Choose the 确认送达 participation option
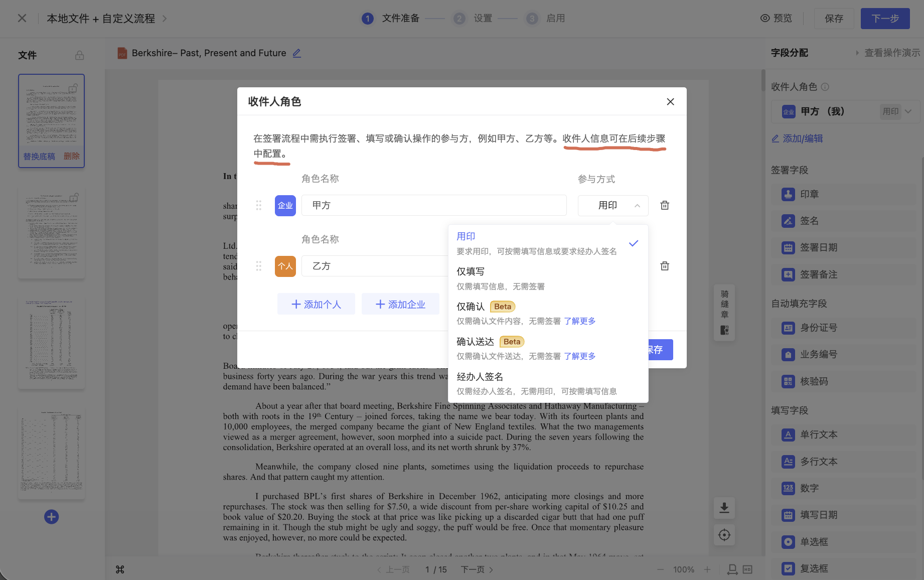The height and width of the screenshot is (580, 924). coord(547,349)
